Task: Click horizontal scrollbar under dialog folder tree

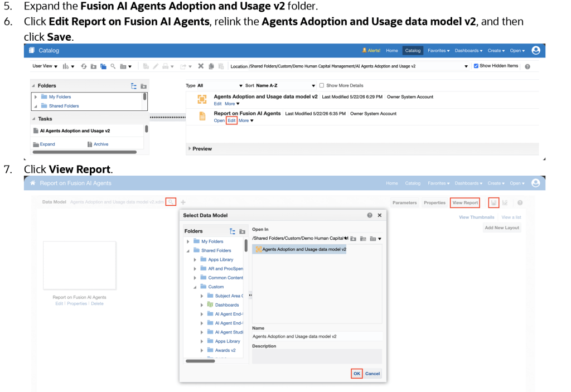Action: pos(200,361)
